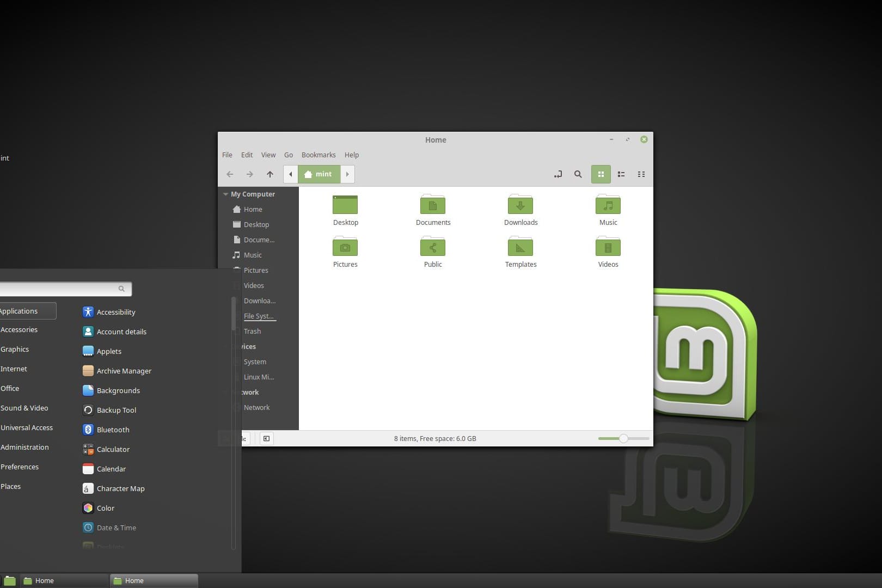Screen dimensions: 882x588
Task: Adjust the icon zoom slider
Action: coord(623,438)
